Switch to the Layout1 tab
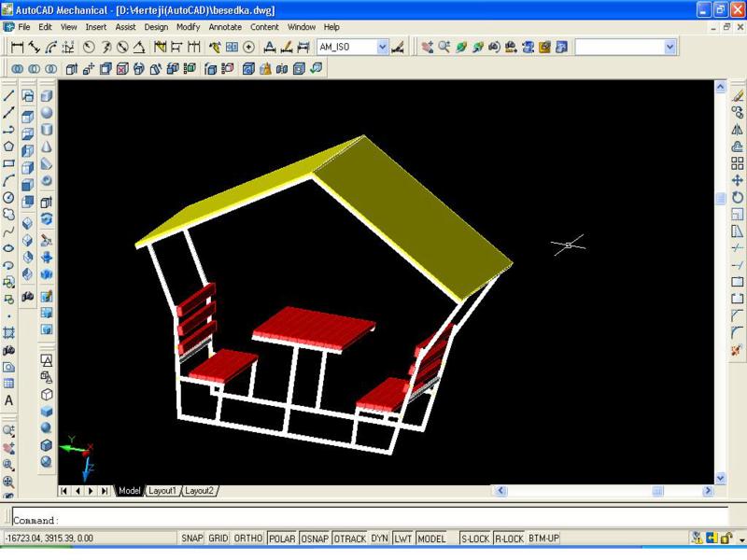Image resolution: width=747 pixels, height=560 pixels. [162, 491]
